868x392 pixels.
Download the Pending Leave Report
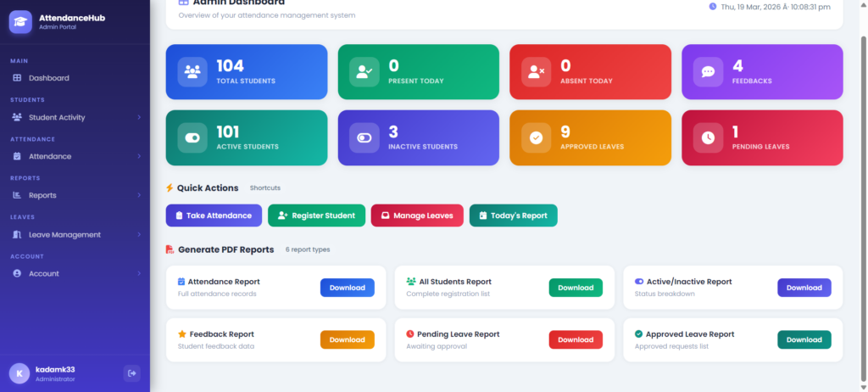[x=576, y=339]
